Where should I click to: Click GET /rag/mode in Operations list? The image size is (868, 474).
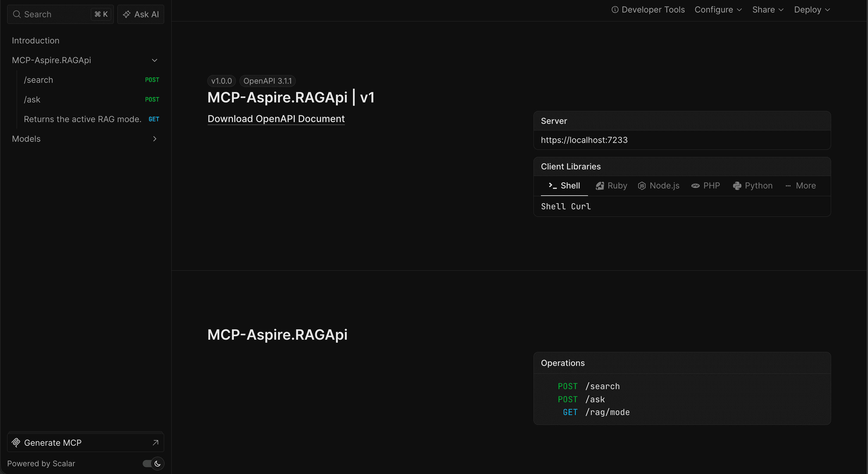[596, 412]
